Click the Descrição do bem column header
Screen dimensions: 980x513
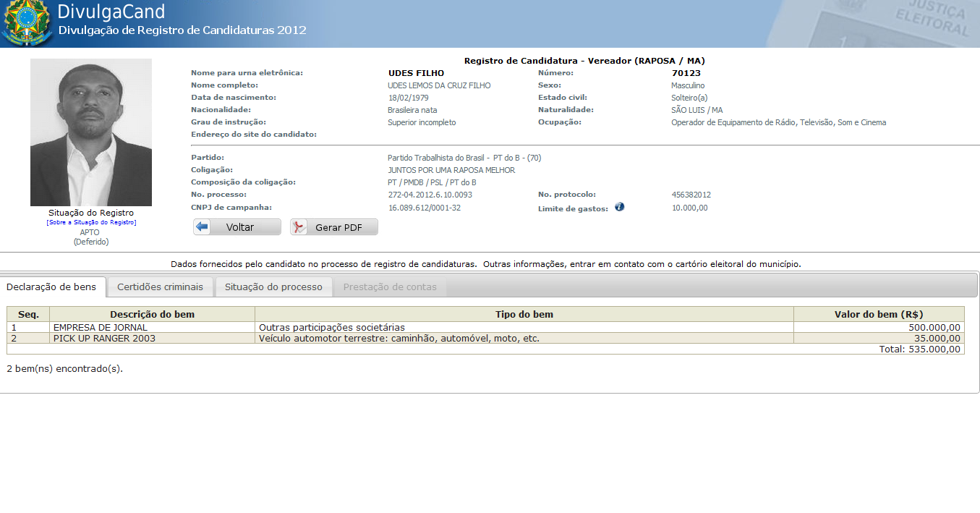[152, 314]
